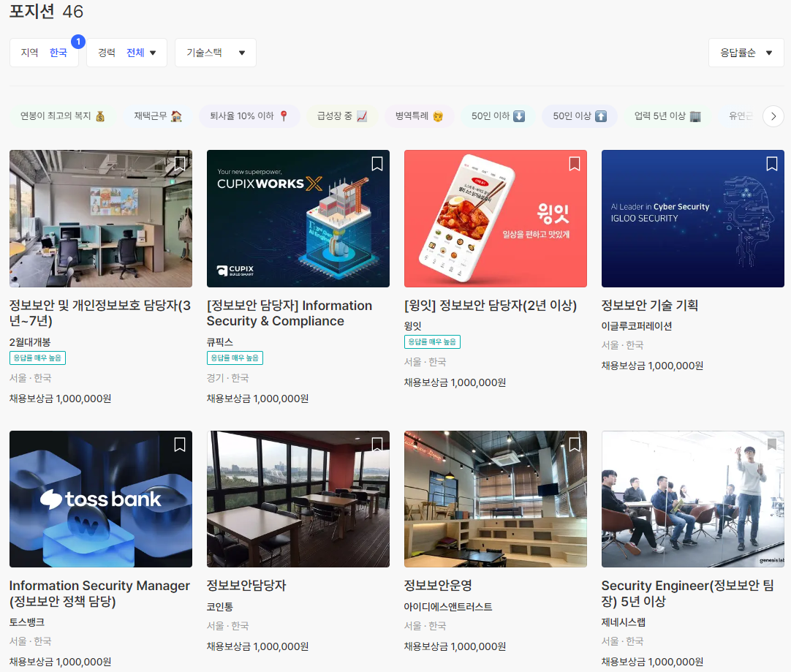Toggle the 업력 5년 이상 tag filter
The image size is (791, 672).
667,116
